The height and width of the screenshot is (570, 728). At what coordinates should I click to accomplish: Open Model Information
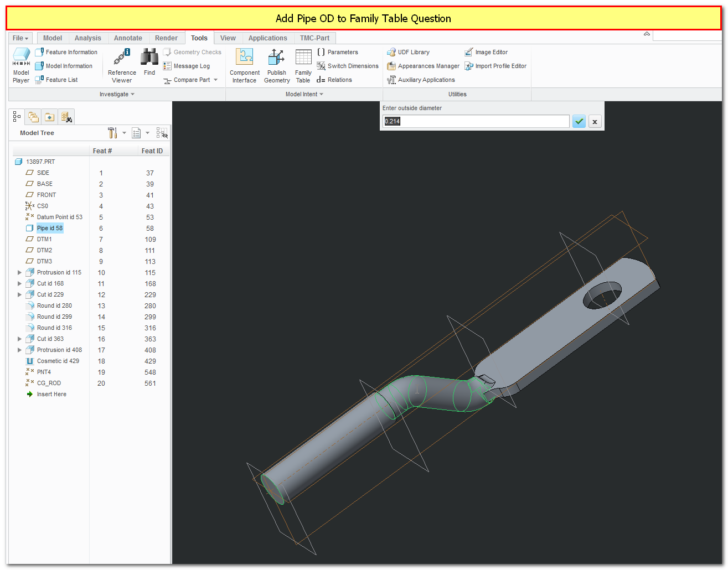(64, 66)
